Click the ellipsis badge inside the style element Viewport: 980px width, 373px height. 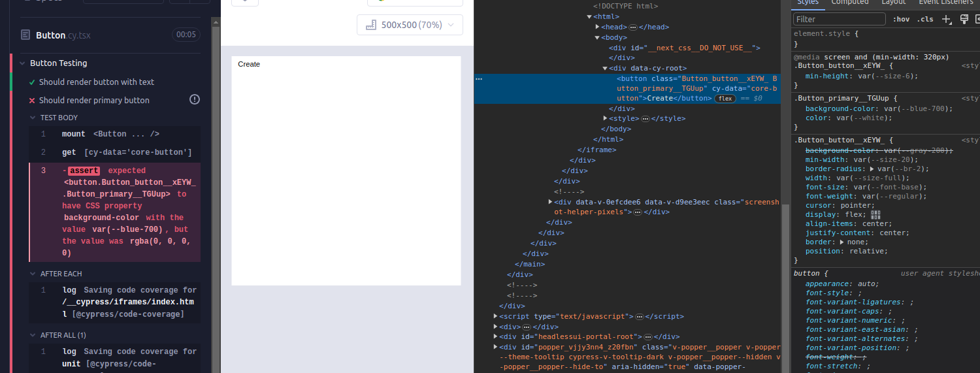click(x=645, y=119)
